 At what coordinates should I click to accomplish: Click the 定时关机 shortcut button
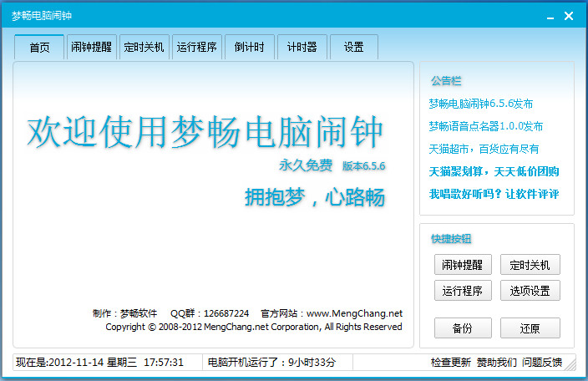pyautogui.click(x=530, y=265)
